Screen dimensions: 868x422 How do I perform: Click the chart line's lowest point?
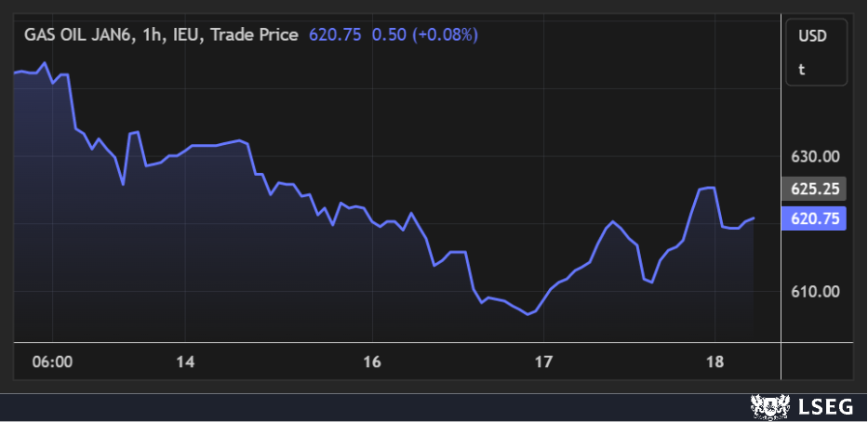(x=528, y=314)
